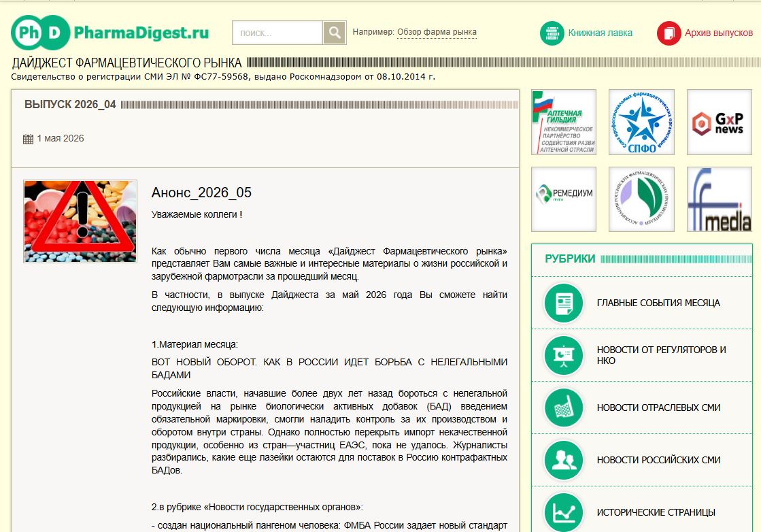Click the line 2.в рубрике «Новости государственных органов»
761x532 pixels.
[257, 508]
